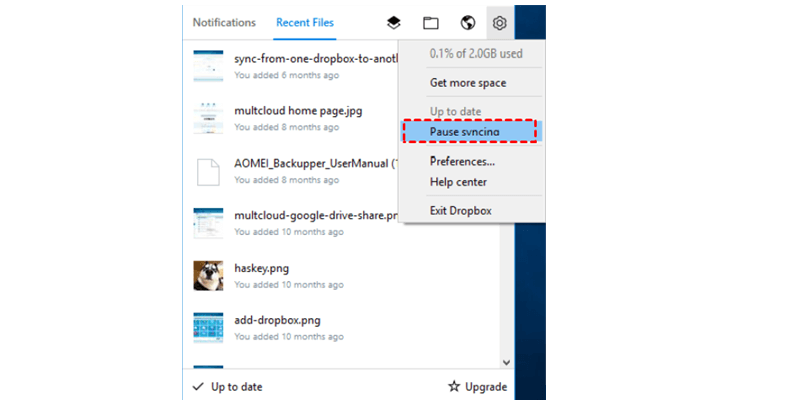Viewport: 800px width, 400px height.
Task: Click the Up to date checkmark icon
Action: coord(198,387)
